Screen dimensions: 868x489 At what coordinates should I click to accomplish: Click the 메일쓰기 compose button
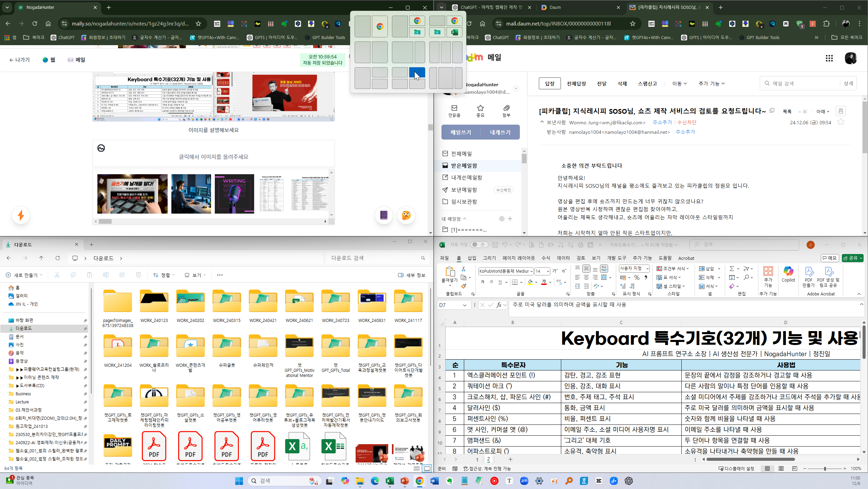(460, 132)
